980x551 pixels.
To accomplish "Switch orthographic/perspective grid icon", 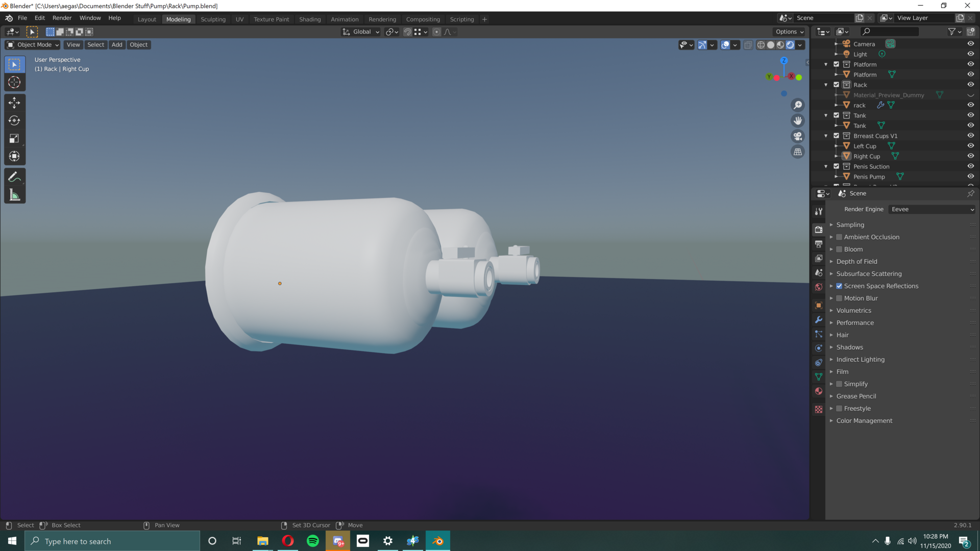I will 798,152.
